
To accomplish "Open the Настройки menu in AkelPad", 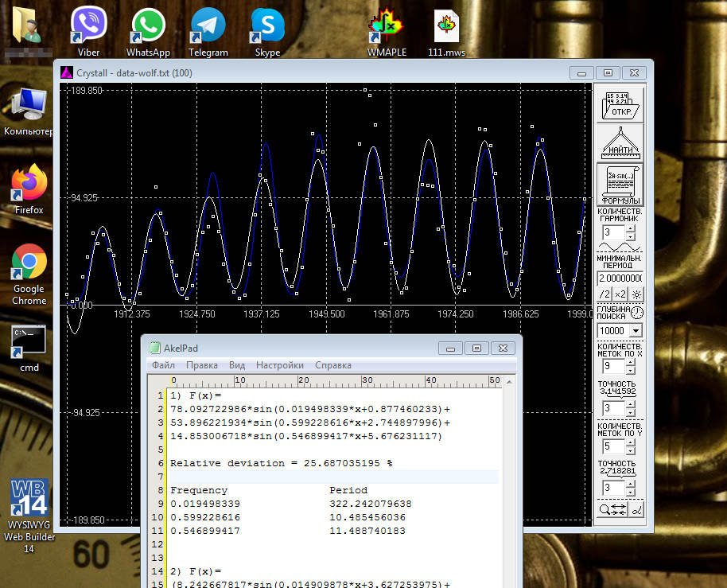I will [x=279, y=365].
